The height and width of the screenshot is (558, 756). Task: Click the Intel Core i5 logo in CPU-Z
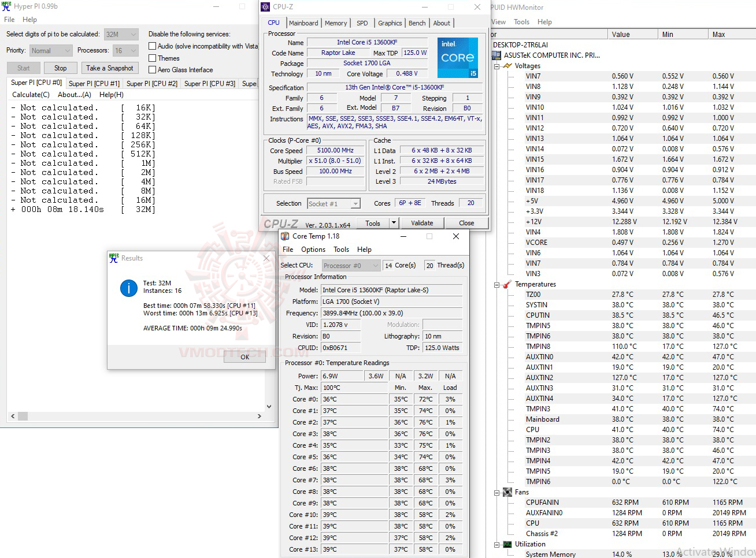(458, 58)
